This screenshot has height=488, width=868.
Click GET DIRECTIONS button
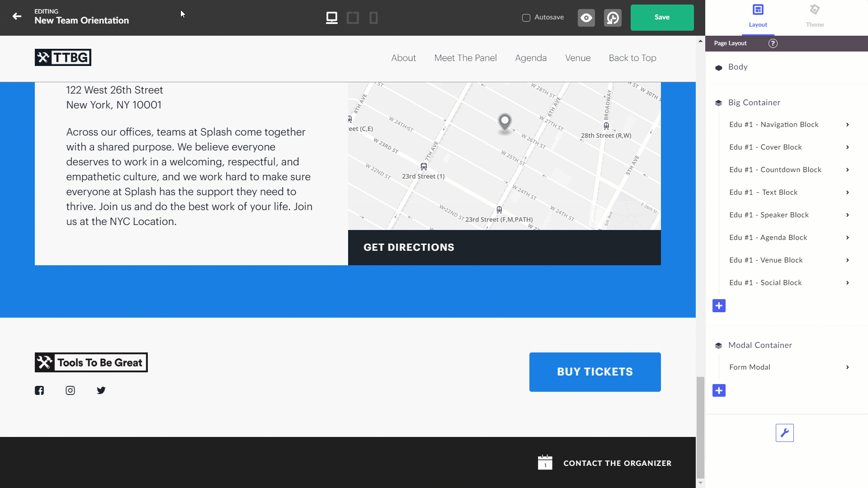point(505,248)
